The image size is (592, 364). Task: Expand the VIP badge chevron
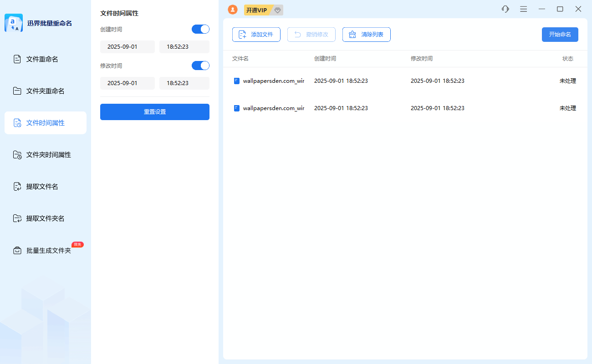click(276, 10)
